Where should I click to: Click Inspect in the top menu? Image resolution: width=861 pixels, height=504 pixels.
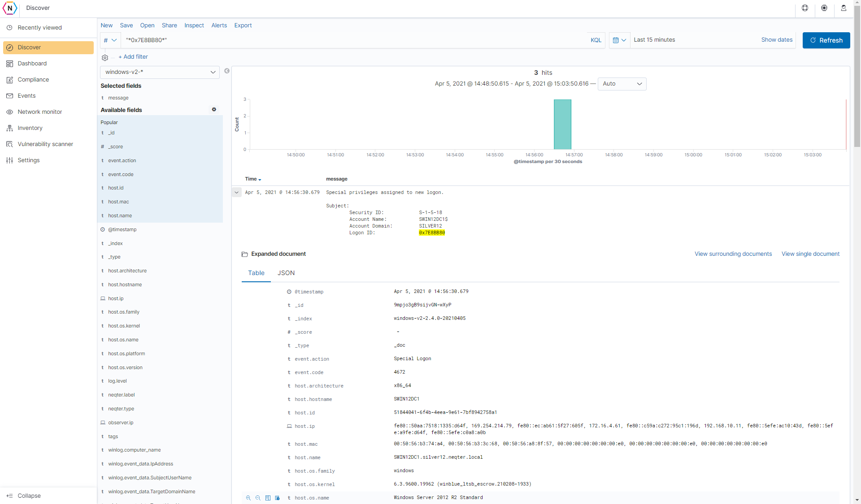pyautogui.click(x=194, y=26)
